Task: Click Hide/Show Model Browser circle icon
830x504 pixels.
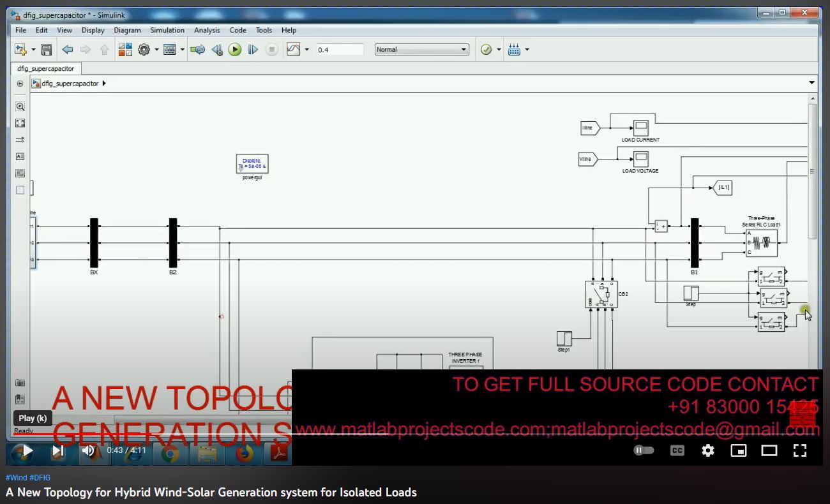Action: coord(20,84)
